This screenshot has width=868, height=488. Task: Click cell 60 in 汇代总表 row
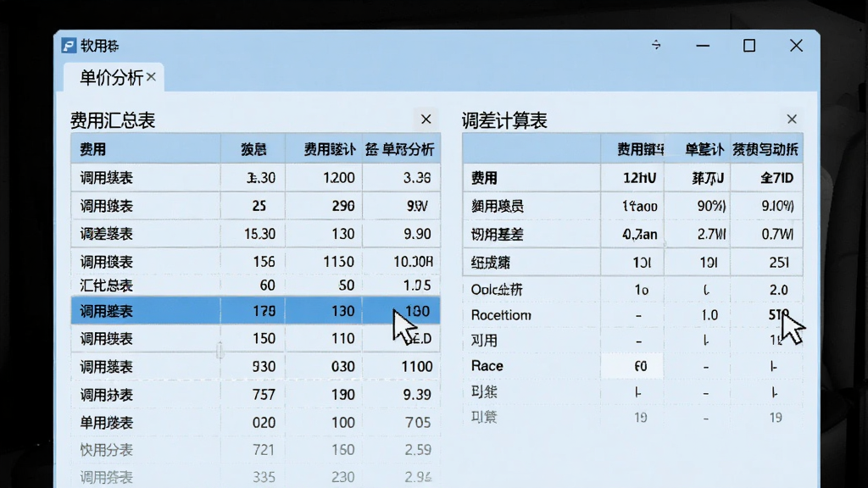267,285
